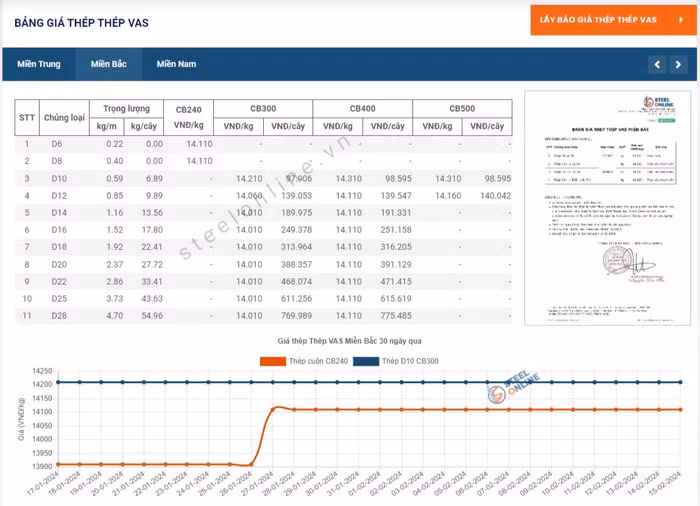Click the CB400 column header

pyautogui.click(x=362, y=109)
